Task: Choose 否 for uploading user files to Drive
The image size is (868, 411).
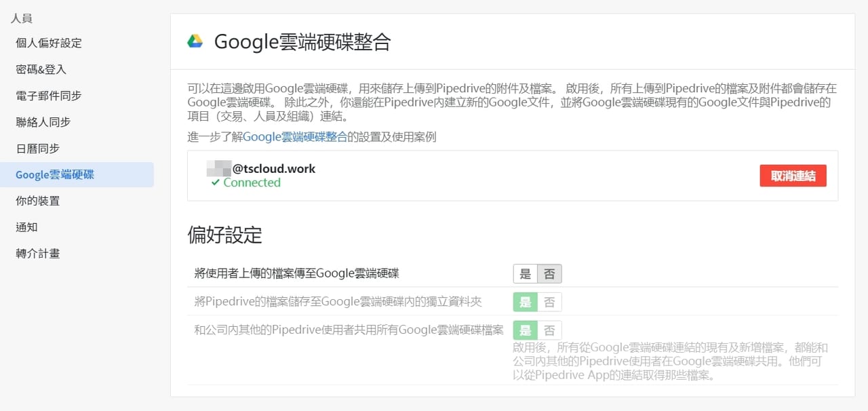Action: 549,274
